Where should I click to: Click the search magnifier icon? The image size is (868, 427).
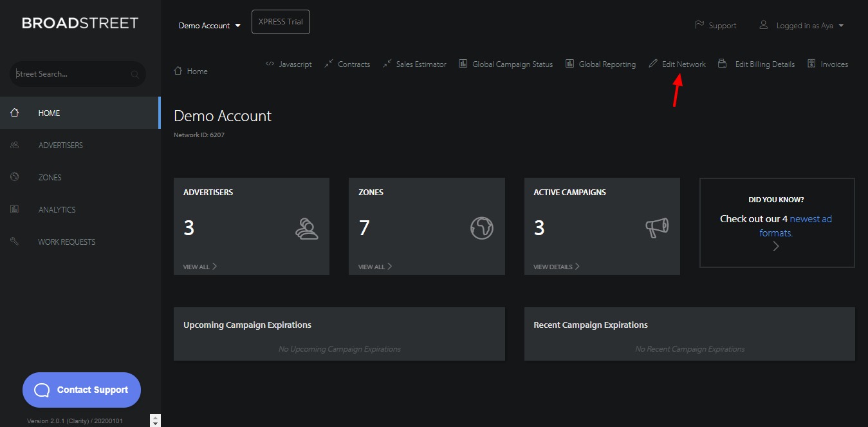click(x=135, y=74)
